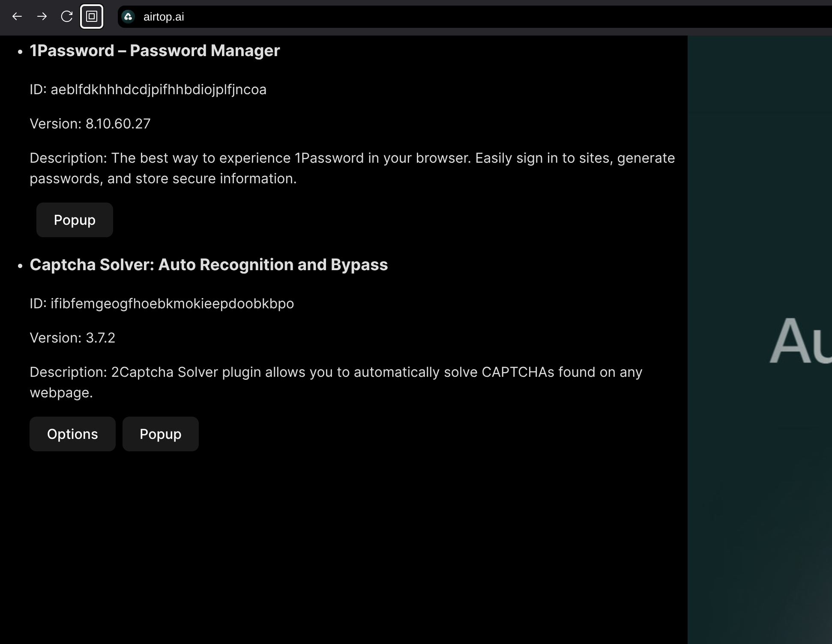This screenshot has height=644, width=832.
Task: Open the Popup for 1Password extension
Action: [74, 220]
